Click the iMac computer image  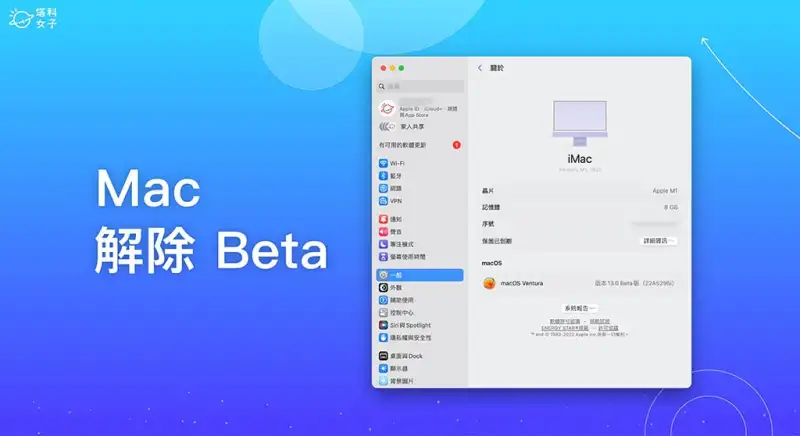pos(580,123)
